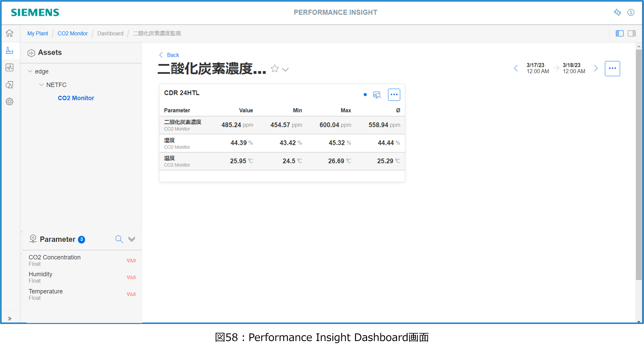Toggle the right panel layout icon

632,33
